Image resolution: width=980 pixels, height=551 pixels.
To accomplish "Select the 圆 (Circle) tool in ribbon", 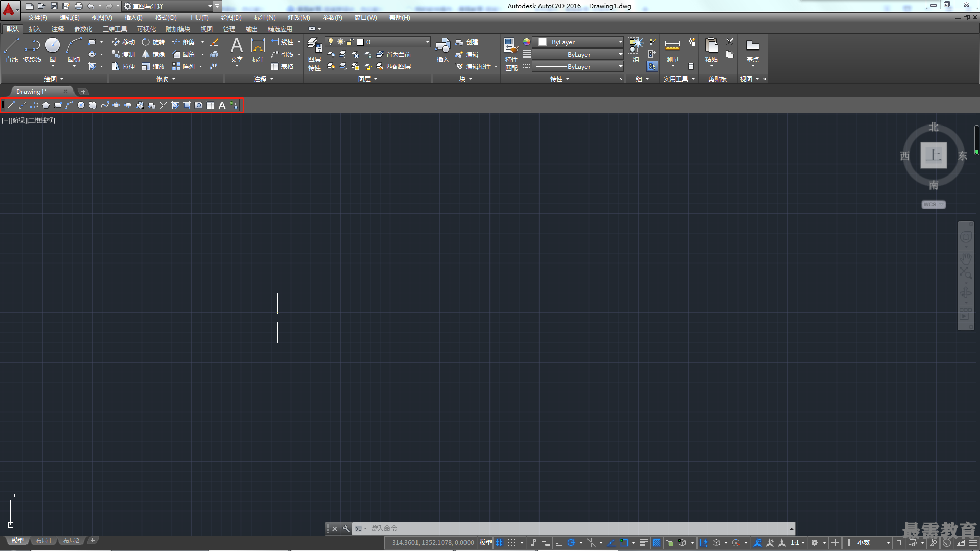I will click(53, 50).
